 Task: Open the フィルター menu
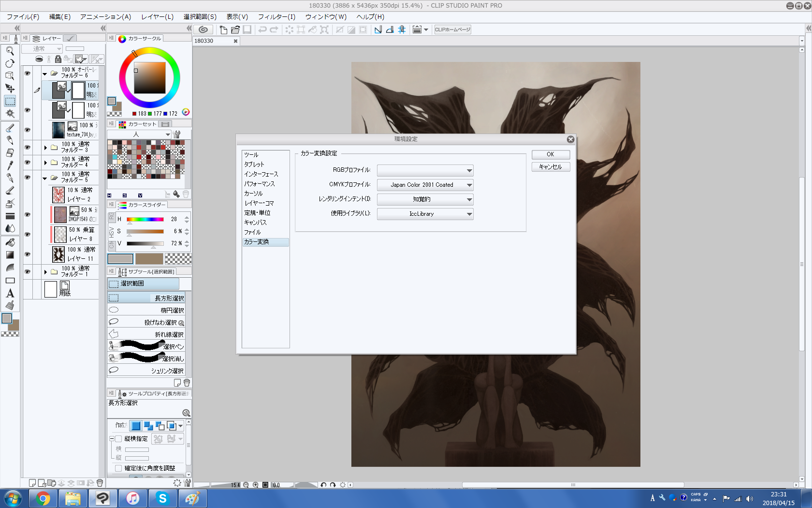(x=276, y=16)
